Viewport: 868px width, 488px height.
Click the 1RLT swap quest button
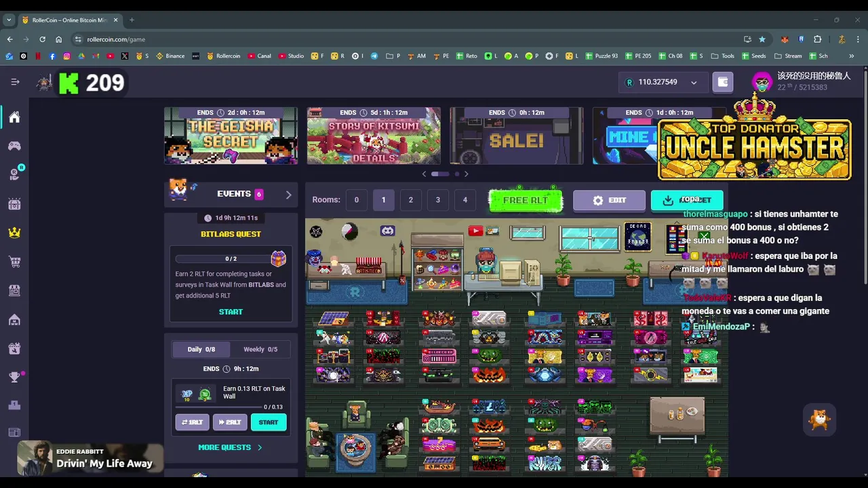[x=192, y=422]
